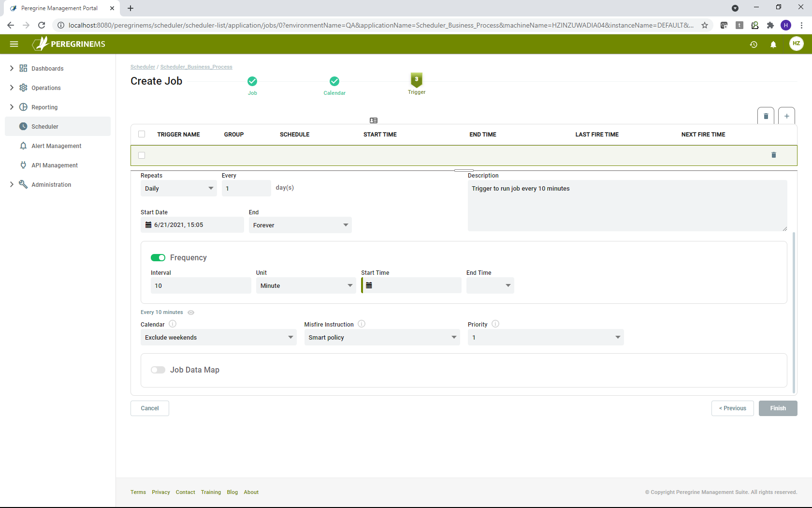Expand the Operations menu chevron

pyautogui.click(x=12, y=88)
